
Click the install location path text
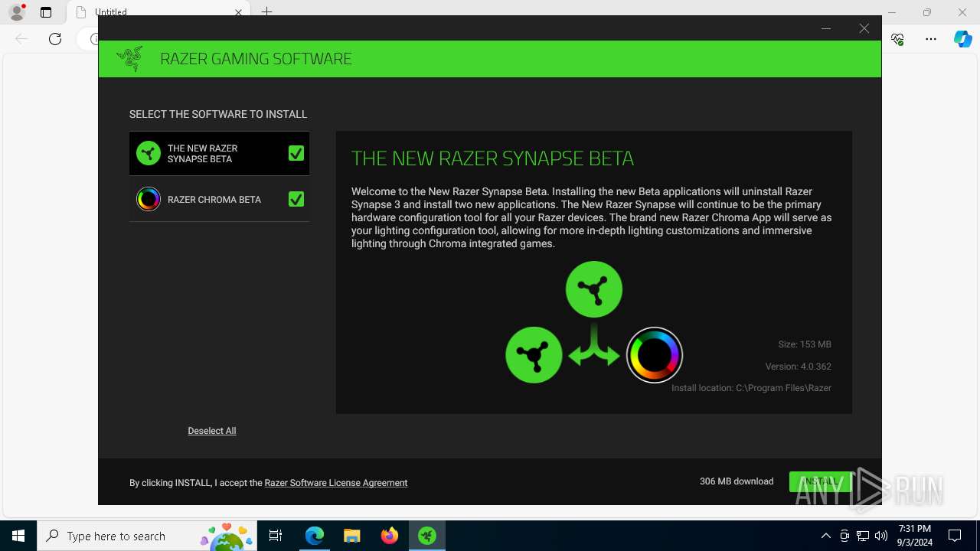[751, 388]
